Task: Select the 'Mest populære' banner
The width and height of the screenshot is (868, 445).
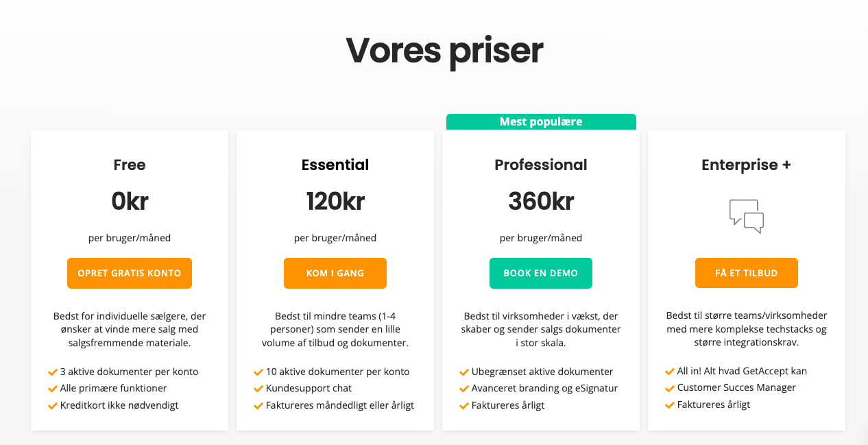Action: (x=540, y=121)
